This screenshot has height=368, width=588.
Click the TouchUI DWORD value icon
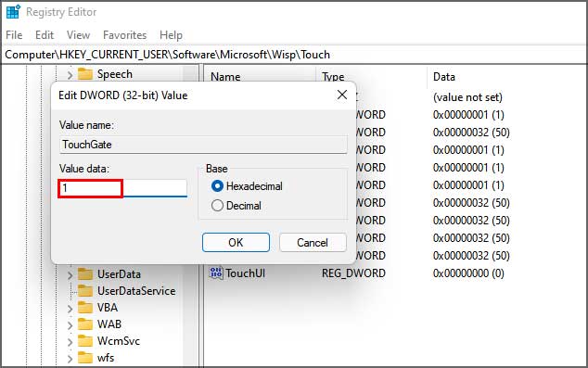216,273
